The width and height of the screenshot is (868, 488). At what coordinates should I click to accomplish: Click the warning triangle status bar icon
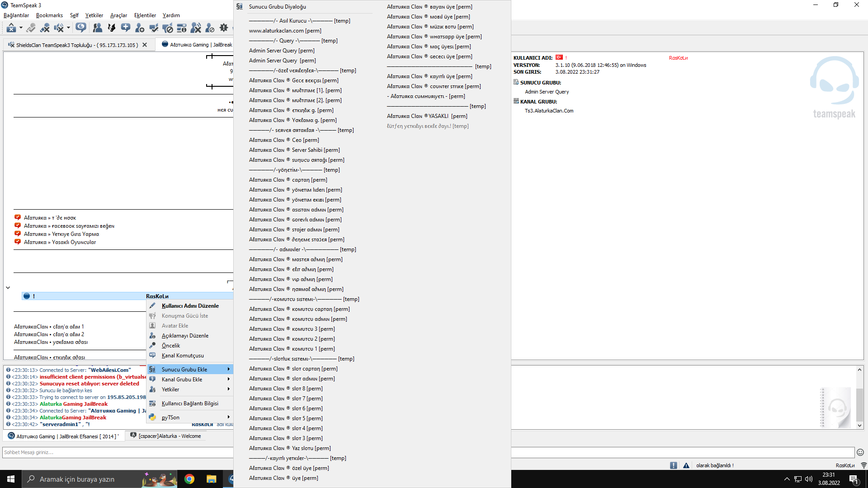[686, 465]
